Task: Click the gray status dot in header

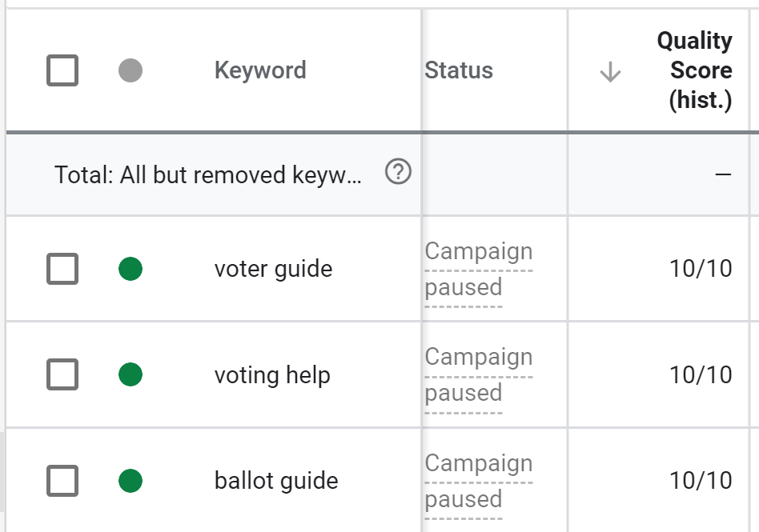Action: coord(130,71)
